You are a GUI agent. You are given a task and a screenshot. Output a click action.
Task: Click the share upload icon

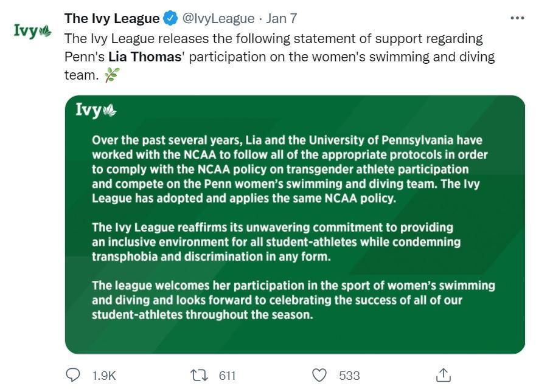(x=443, y=376)
